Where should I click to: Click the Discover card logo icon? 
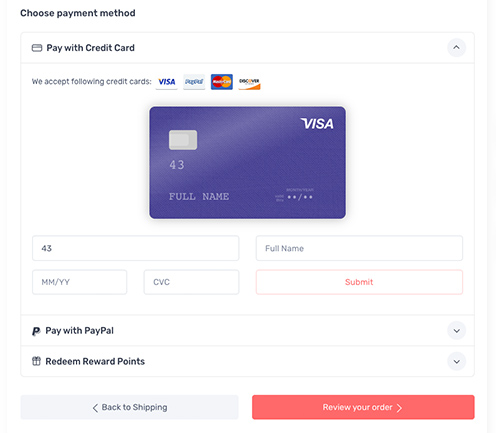pyautogui.click(x=249, y=82)
